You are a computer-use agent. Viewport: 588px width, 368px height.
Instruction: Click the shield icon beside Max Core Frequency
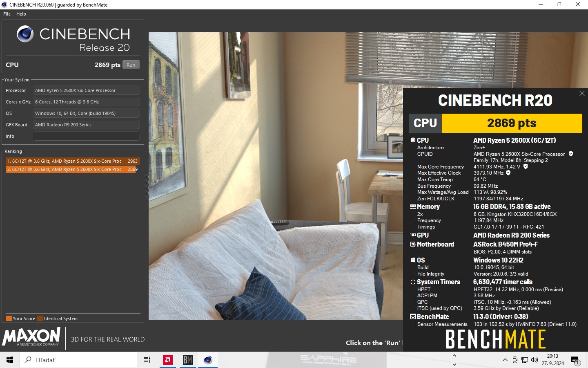point(526,166)
